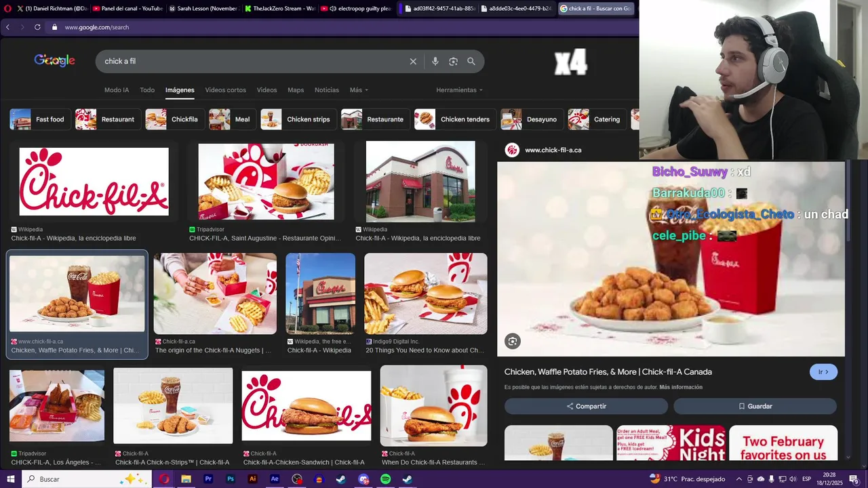Filter by the Chicken tenders chip
Viewport: 868px width, 488px height.
[455, 119]
